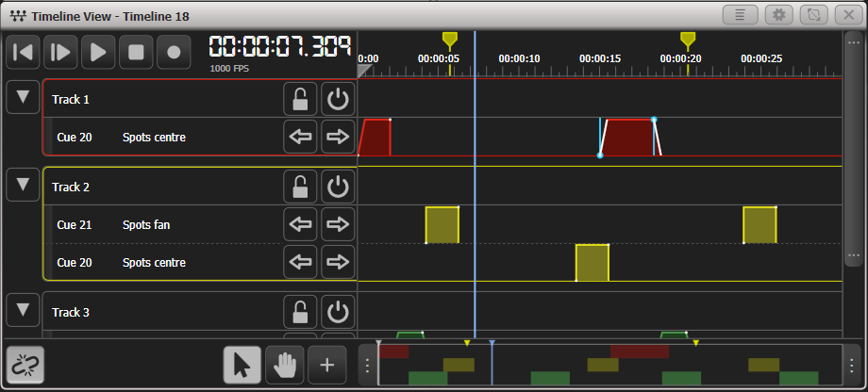Stop timeline playback

point(136,52)
